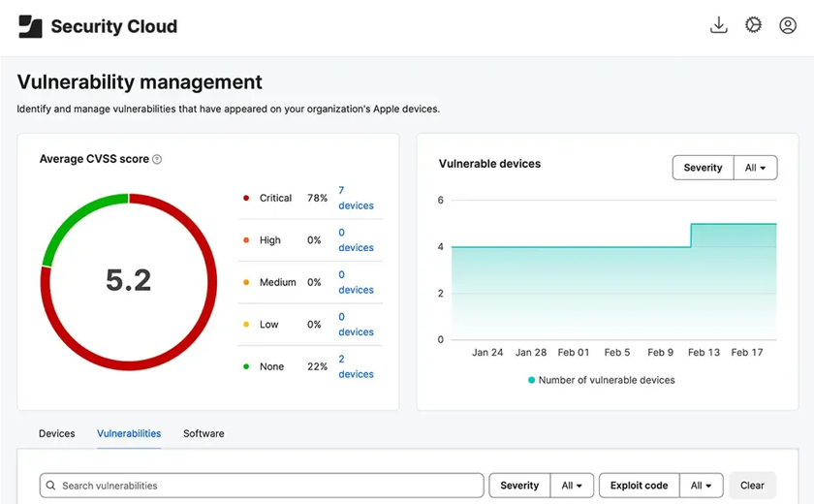The width and height of the screenshot is (814, 504).
Task: Switch to the Devices tab
Action: click(56, 433)
